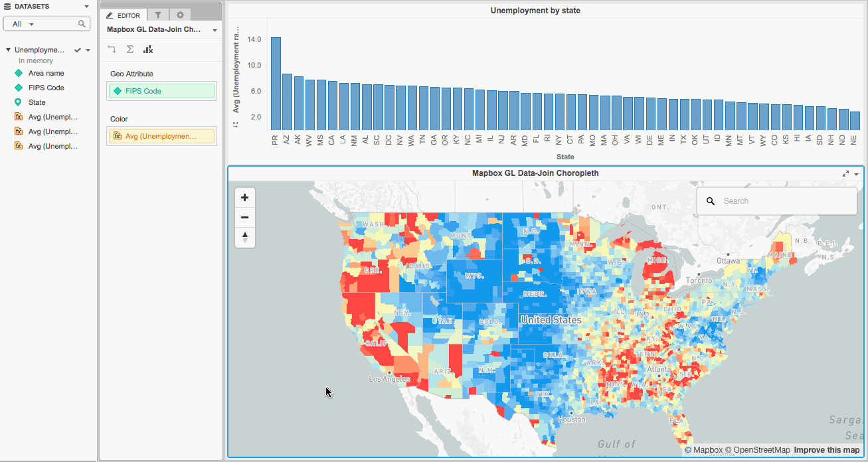Open the filter tab next to Editor

tap(157, 15)
